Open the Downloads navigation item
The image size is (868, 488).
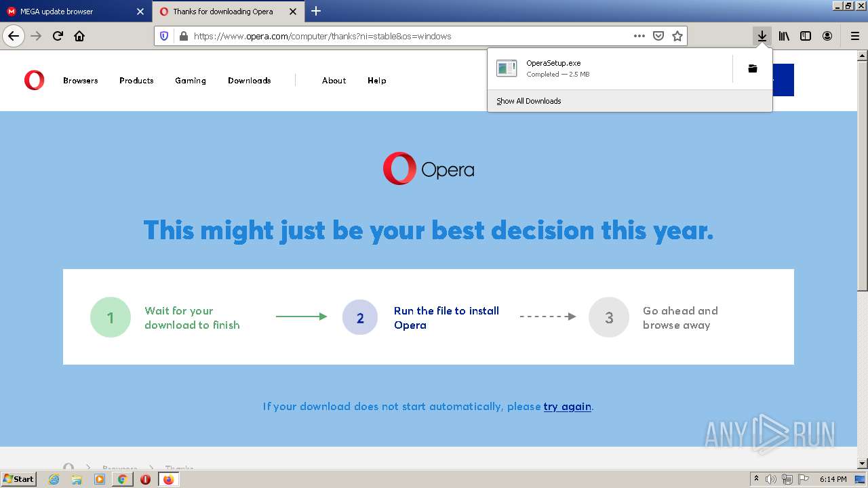[250, 81]
